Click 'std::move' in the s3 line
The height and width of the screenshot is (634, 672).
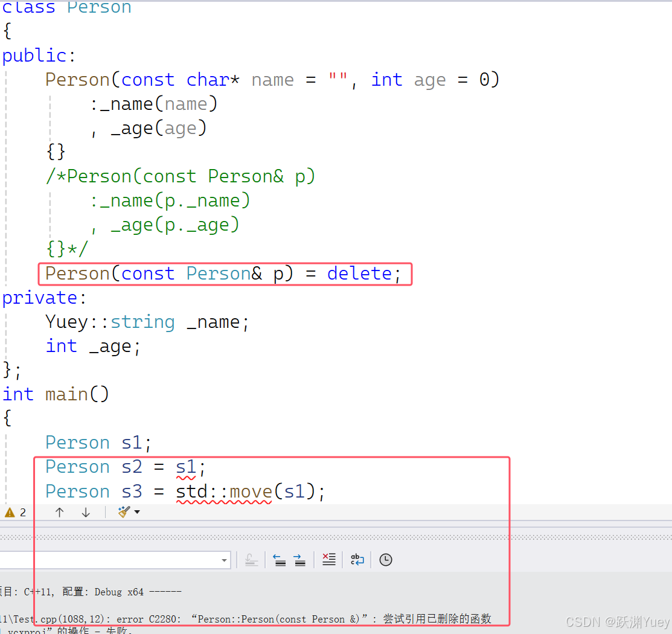tap(224, 492)
